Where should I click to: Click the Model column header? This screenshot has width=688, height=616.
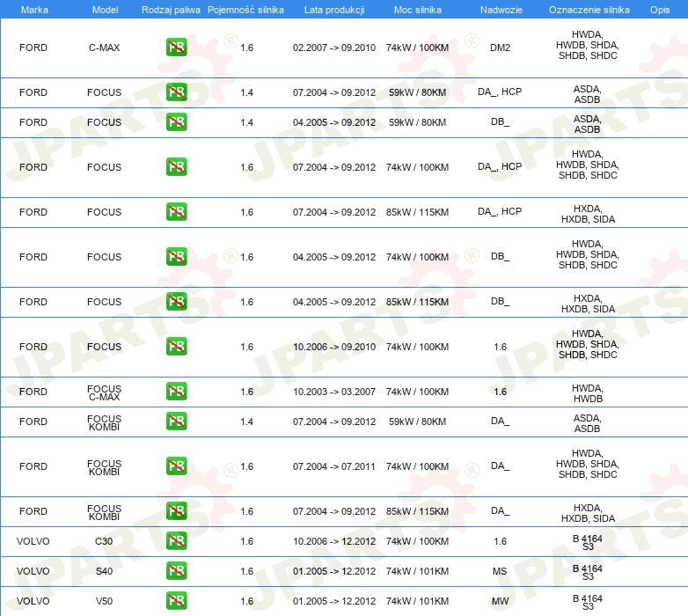105,10
